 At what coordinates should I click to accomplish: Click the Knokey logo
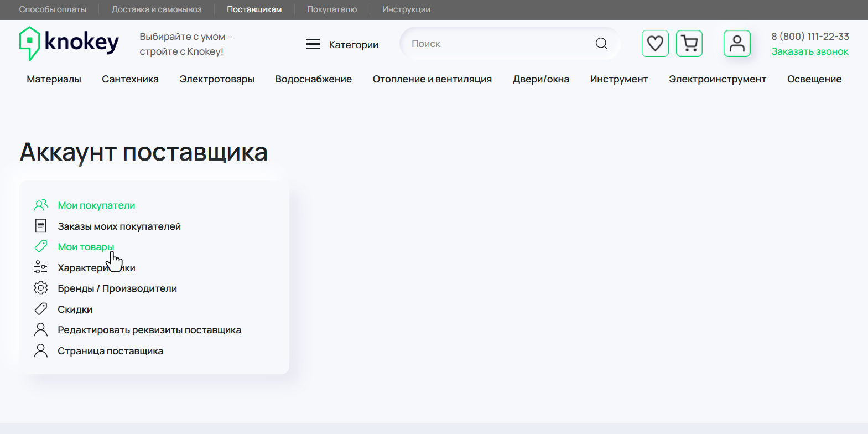69,43
